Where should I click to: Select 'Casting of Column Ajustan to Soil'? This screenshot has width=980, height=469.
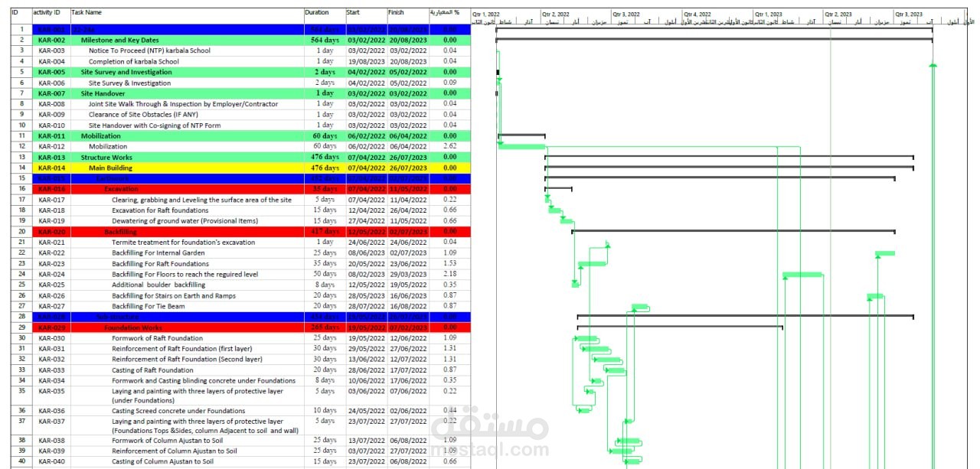(163, 461)
